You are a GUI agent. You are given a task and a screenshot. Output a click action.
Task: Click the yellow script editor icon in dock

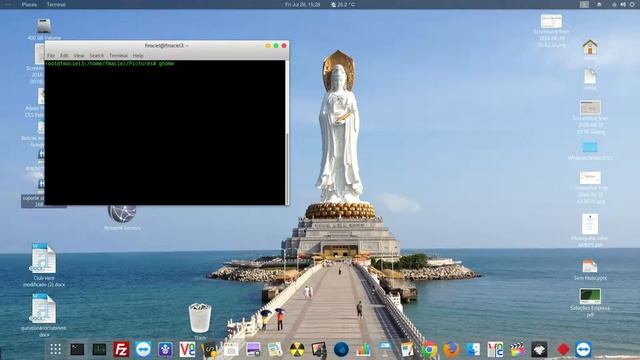[x=209, y=350]
